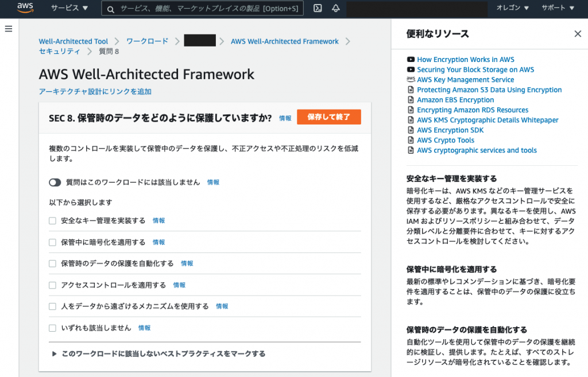
Task: Click the 保存して終了 button
Action: pos(329,116)
